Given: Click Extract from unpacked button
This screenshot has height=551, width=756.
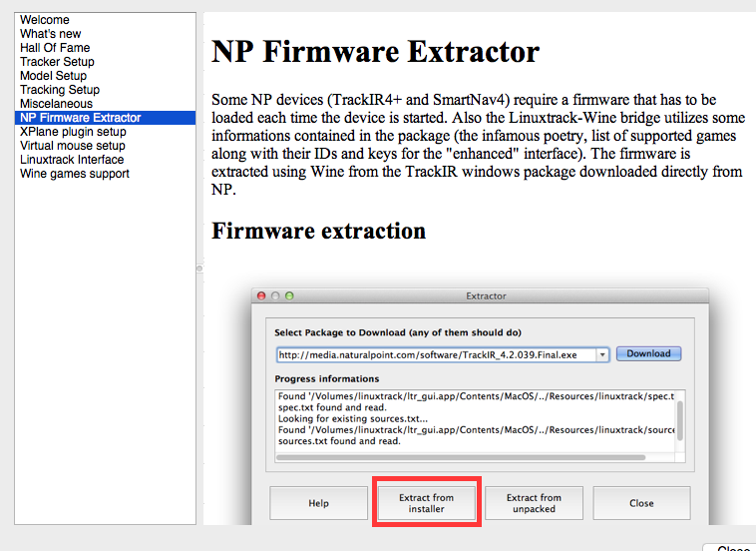Looking at the screenshot, I should tap(534, 503).
